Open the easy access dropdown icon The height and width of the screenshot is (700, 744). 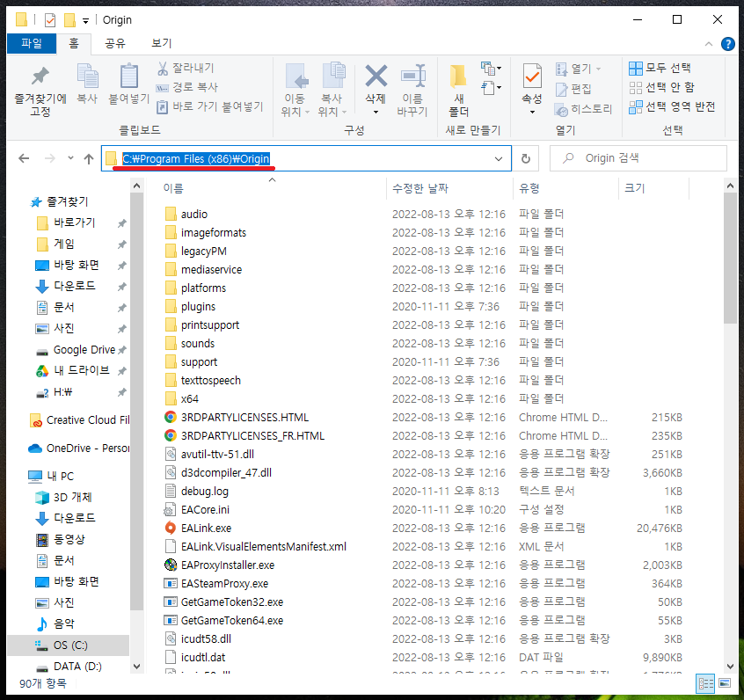(x=491, y=88)
